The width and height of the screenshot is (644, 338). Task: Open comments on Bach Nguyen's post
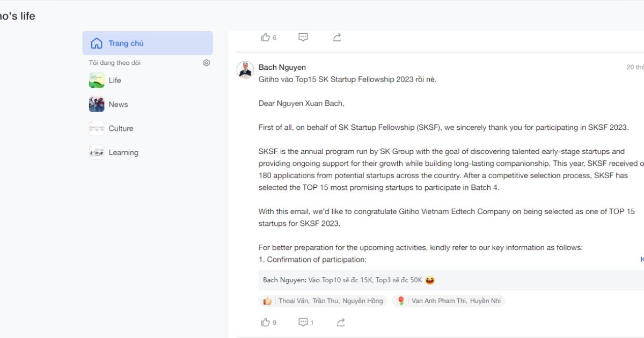(x=303, y=322)
